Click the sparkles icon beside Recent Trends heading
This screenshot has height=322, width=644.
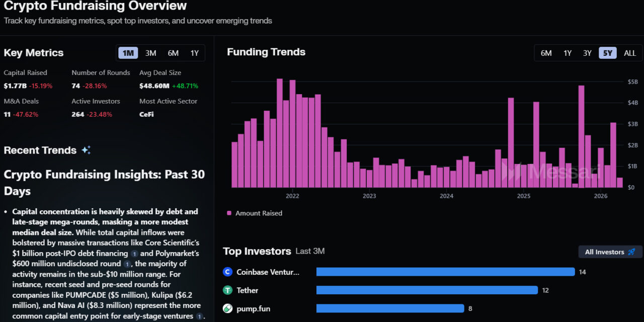coord(86,149)
